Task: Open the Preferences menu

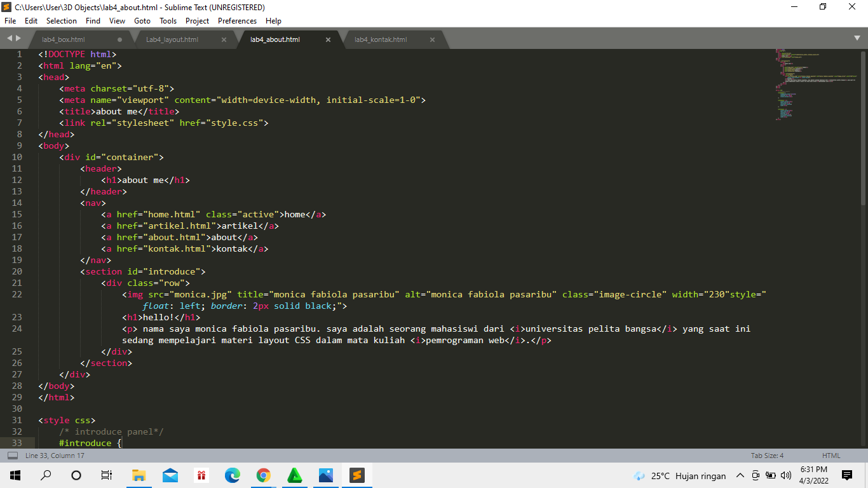Action: pyautogui.click(x=237, y=20)
